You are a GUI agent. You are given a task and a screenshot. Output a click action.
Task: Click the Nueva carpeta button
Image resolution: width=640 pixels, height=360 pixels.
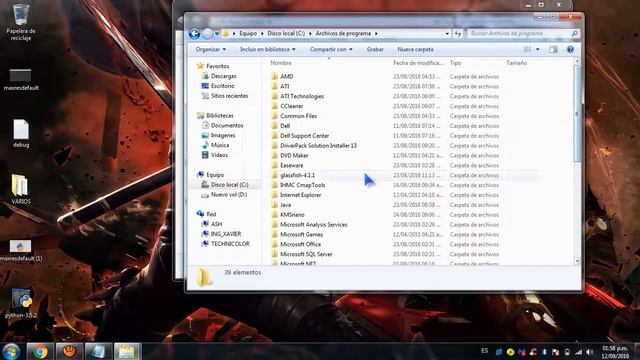[415, 49]
